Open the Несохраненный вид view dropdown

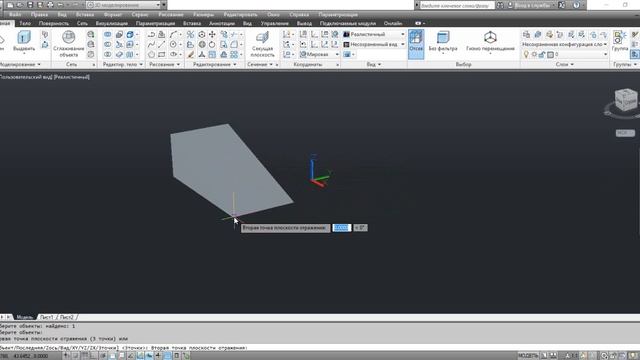[x=375, y=44]
